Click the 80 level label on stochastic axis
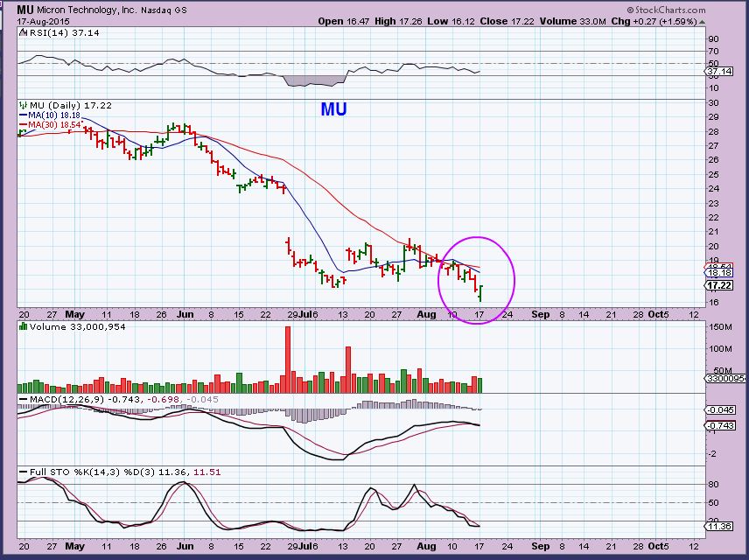The height and width of the screenshot is (560, 749). (714, 485)
